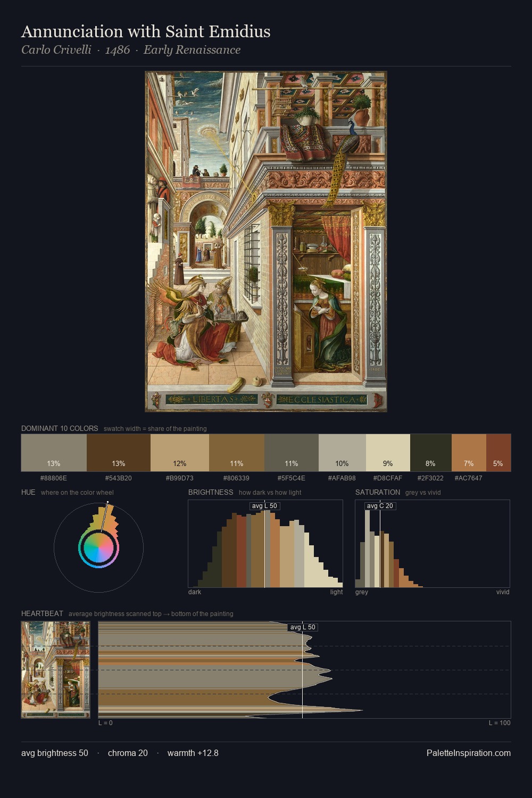
Task: Open the small painting thumbnail beside Heartbeat chart
Action: click(56, 669)
